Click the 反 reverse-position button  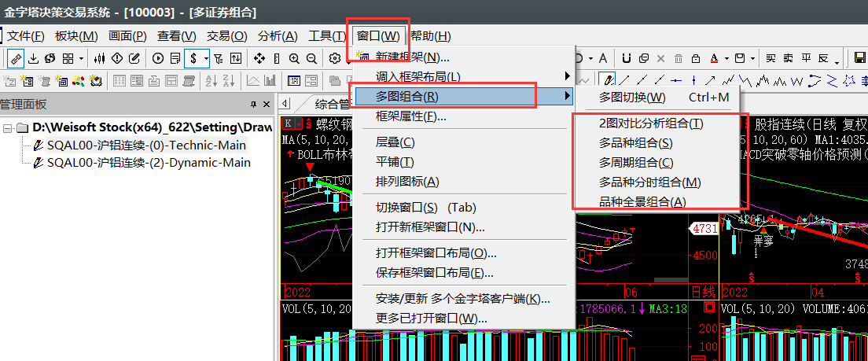coord(823,58)
